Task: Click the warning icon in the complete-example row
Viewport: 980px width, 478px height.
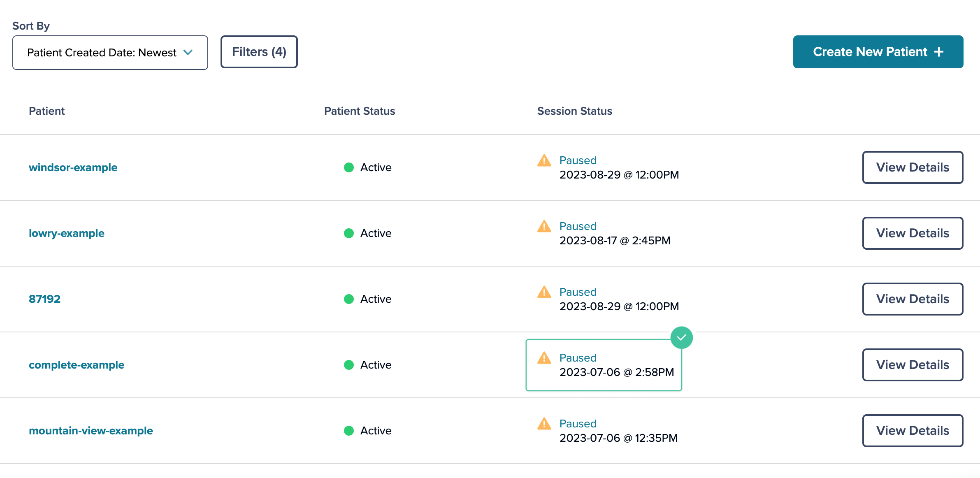Action: (x=544, y=358)
